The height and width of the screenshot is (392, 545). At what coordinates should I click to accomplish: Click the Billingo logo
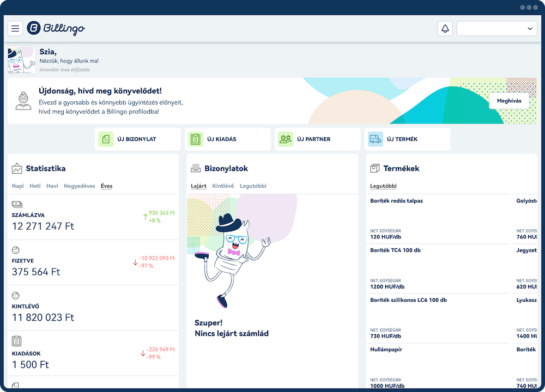(x=56, y=28)
